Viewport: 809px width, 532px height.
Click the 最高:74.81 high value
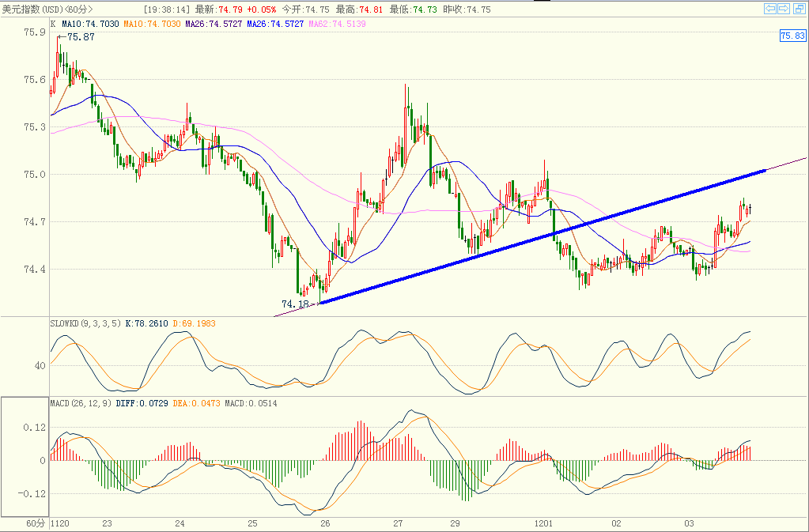(359, 9)
